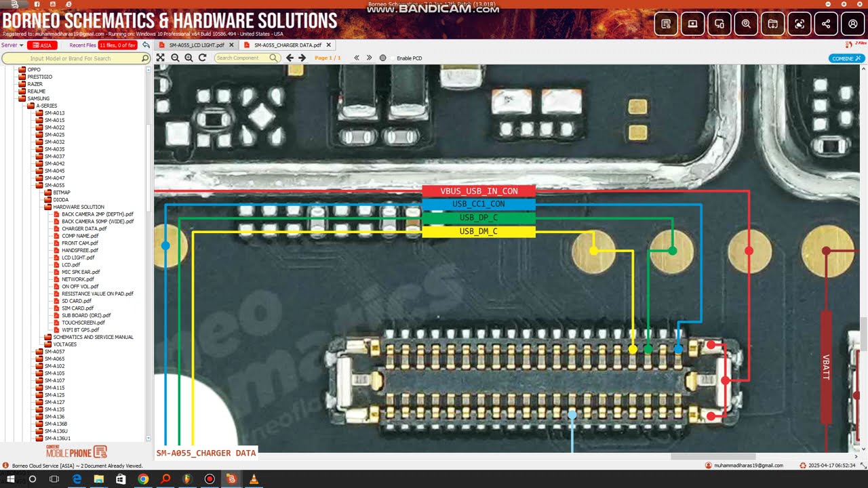This screenshot has width=868, height=488.
Task: Open RESISTANCE VALUE ON PAD.pdf
Action: [x=98, y=293]
